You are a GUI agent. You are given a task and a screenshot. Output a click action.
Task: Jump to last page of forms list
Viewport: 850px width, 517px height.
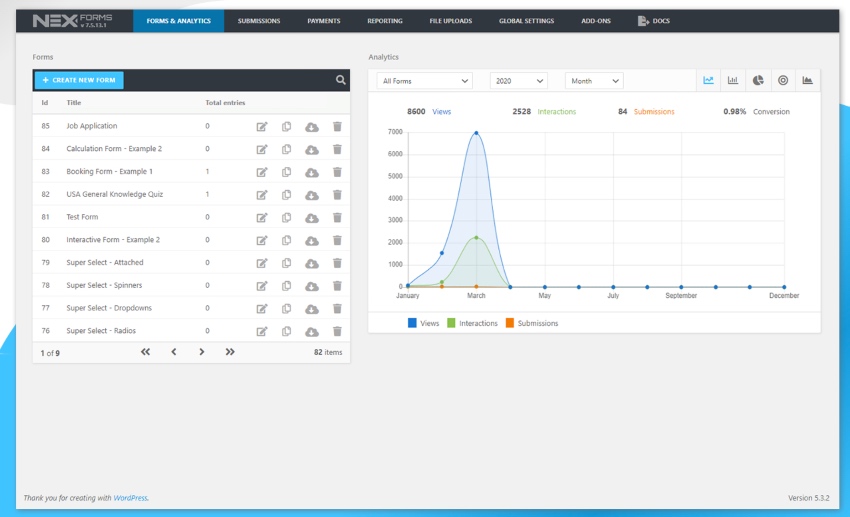230,352
